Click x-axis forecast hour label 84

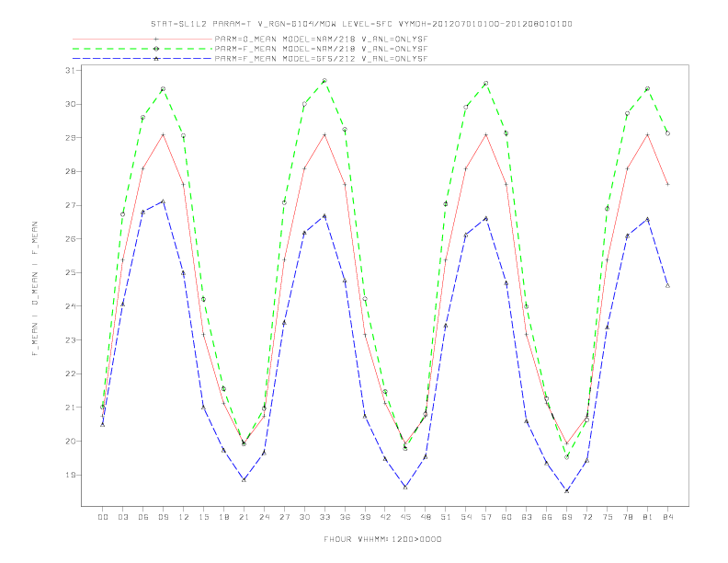click(668, 517)
